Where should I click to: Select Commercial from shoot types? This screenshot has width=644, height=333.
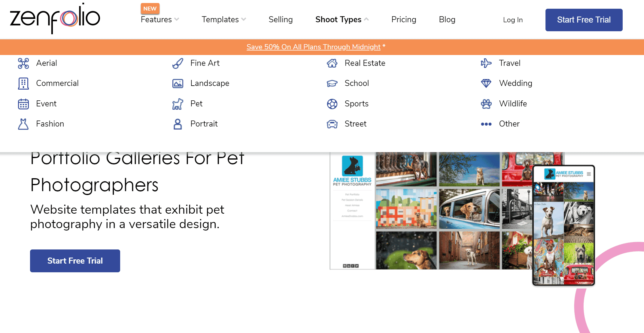click(57, 83)
